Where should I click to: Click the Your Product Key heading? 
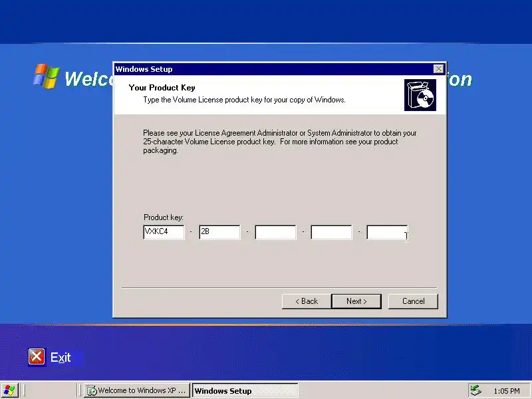(x=162, y=88)
